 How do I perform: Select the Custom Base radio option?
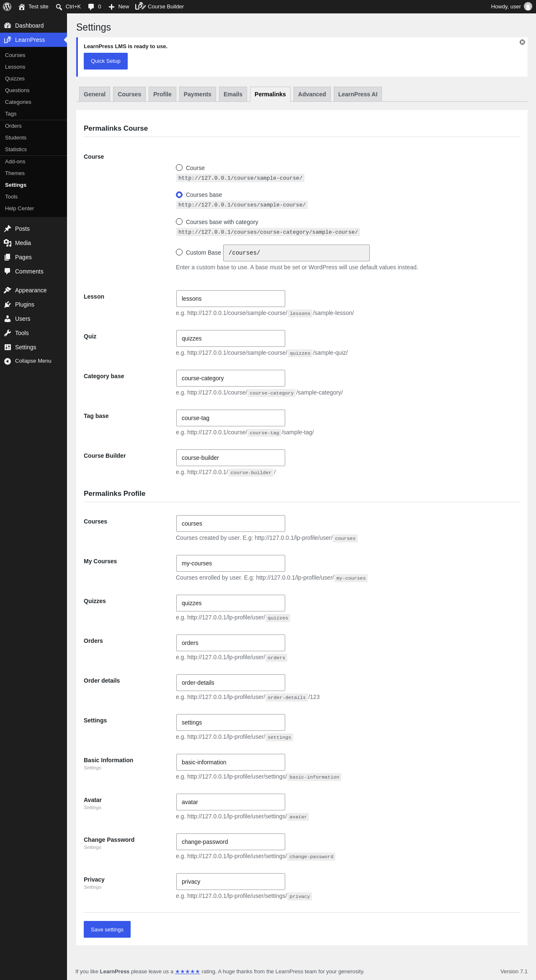[179, 252]
